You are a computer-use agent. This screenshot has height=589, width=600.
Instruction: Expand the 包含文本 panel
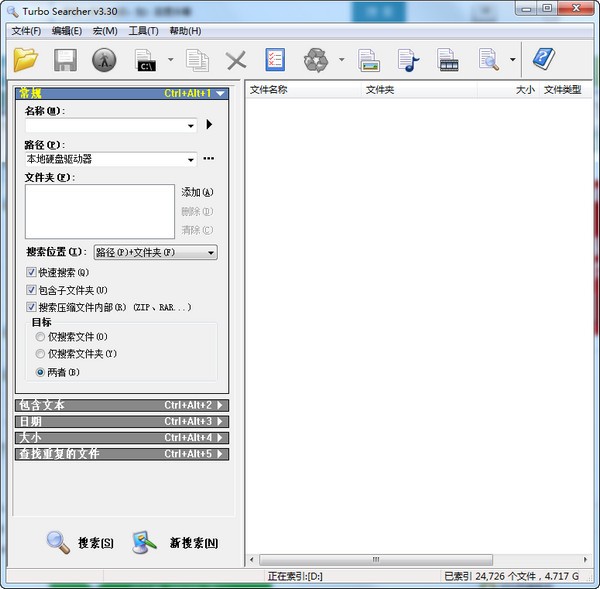[122, 405]
